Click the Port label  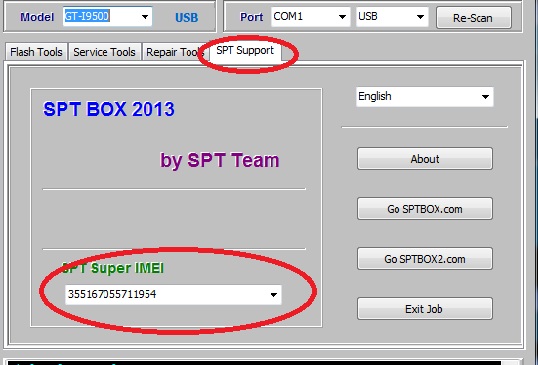(252, 17)
